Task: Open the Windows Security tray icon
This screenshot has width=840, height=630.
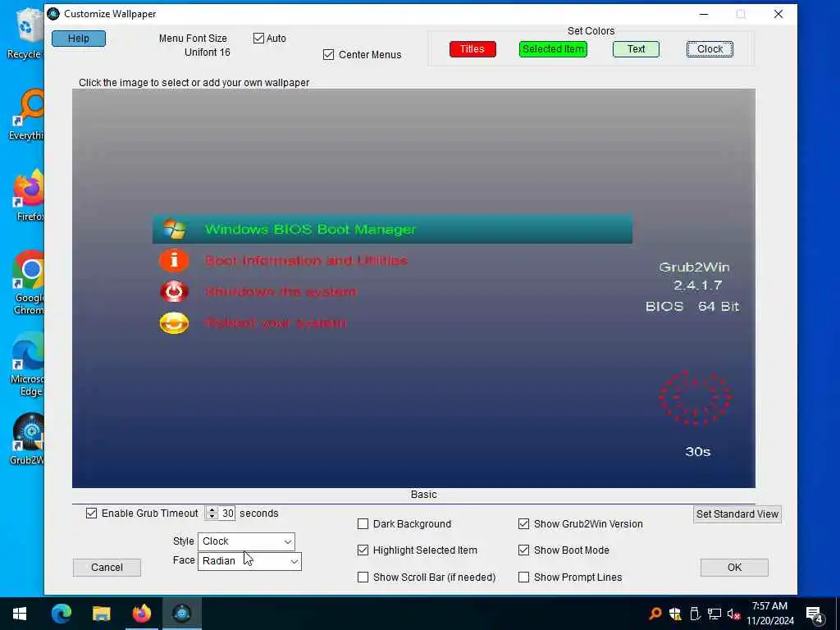Action: click(675, 614)
